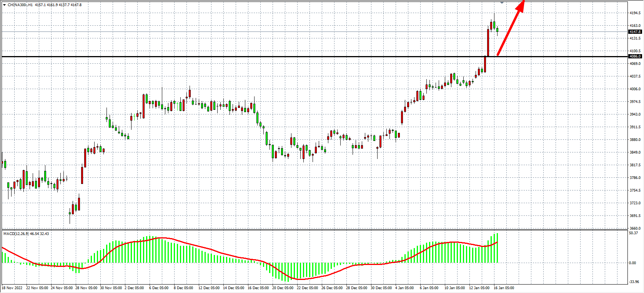Click the 3660.0 bottom price scale label

[635, 228]
